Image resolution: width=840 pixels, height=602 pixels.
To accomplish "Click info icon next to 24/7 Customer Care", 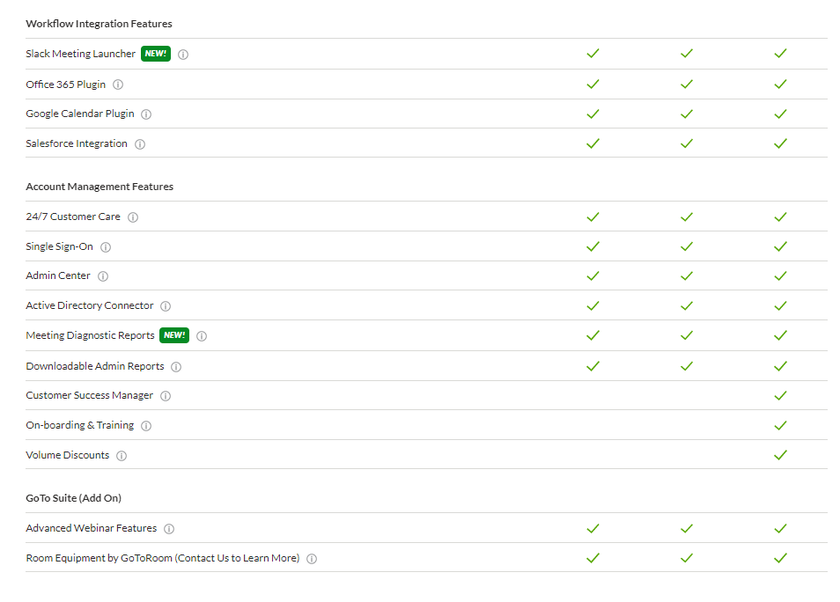I will pyautogui.click(x=133, y=217).
